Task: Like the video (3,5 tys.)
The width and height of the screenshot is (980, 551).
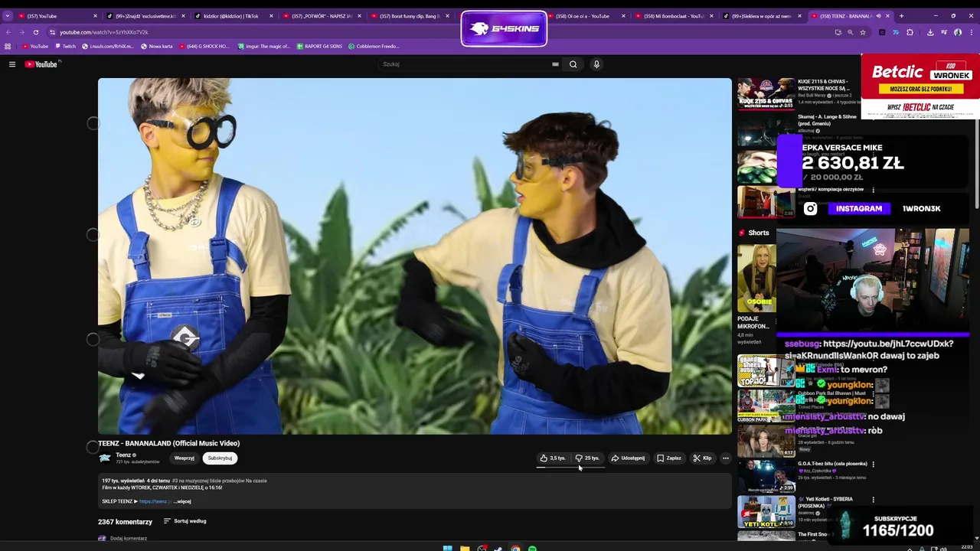Action: tap(553, 458)
